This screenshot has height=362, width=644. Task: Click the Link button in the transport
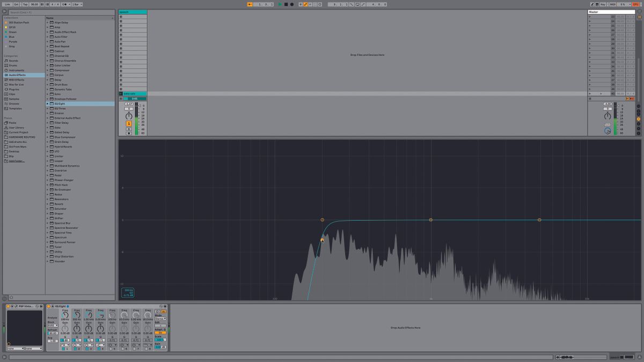pos(8,4)
